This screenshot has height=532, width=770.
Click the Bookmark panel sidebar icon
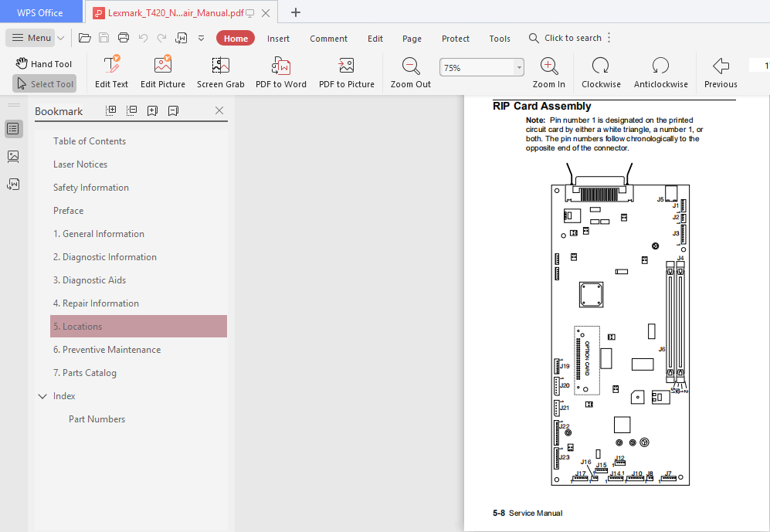point(13,129)
